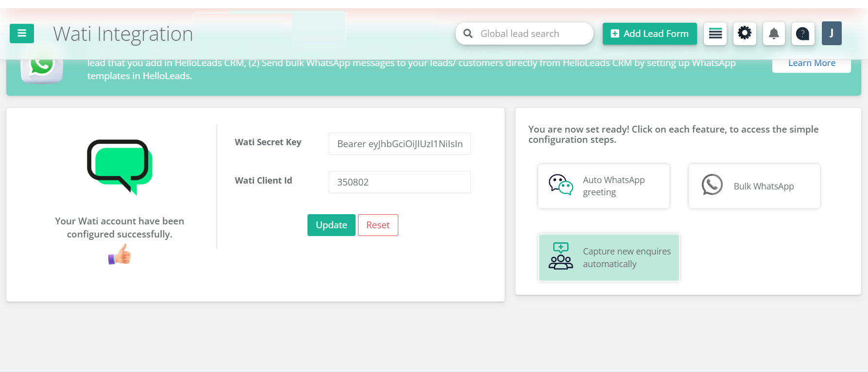Click the Reset button
Viewport: 868px width, 372px height.
(x=378, y=225)
